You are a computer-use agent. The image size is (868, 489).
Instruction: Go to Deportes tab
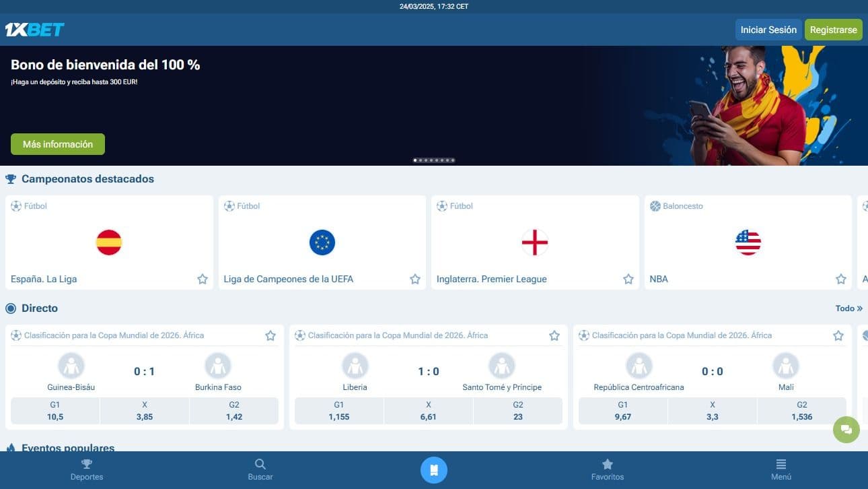(87, 470)
